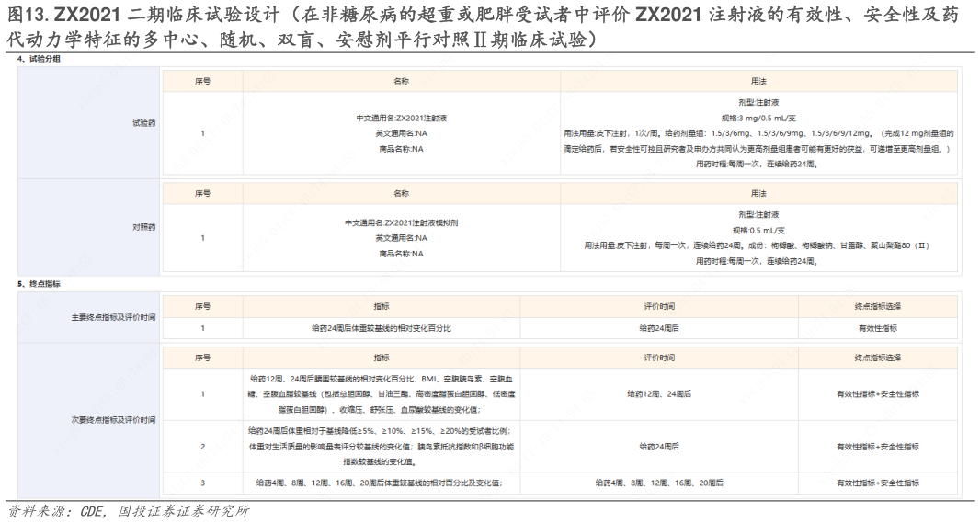
Task: Click the '用法' header in the 试验药 table
Action: coord(758,81)
